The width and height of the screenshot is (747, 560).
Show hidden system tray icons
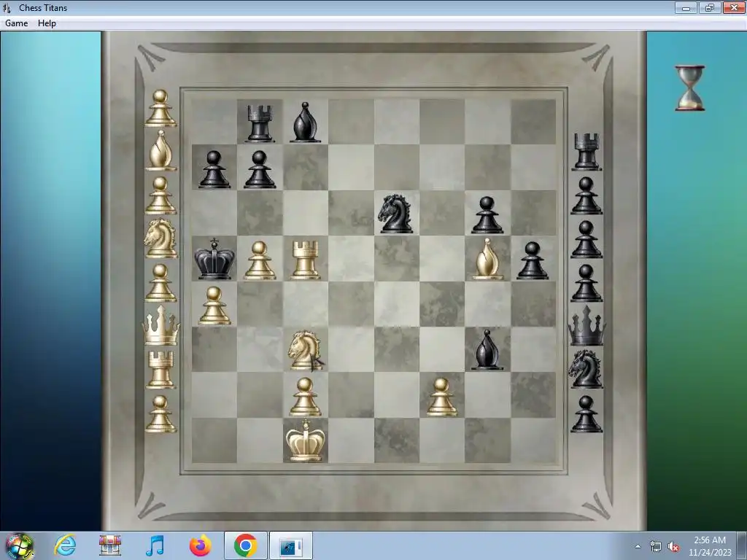[638, 546]
